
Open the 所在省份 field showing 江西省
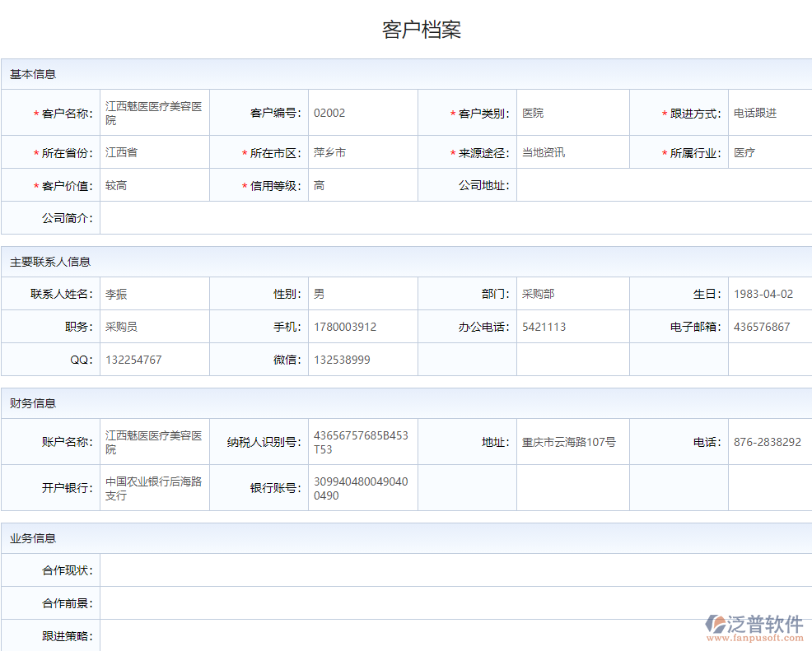pyautogui.click(x=154, y=152)
